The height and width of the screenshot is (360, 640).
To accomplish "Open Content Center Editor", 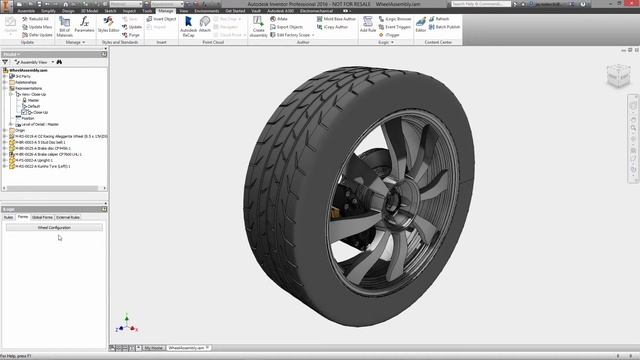I will pyautogui.click(x=421, y=25).
